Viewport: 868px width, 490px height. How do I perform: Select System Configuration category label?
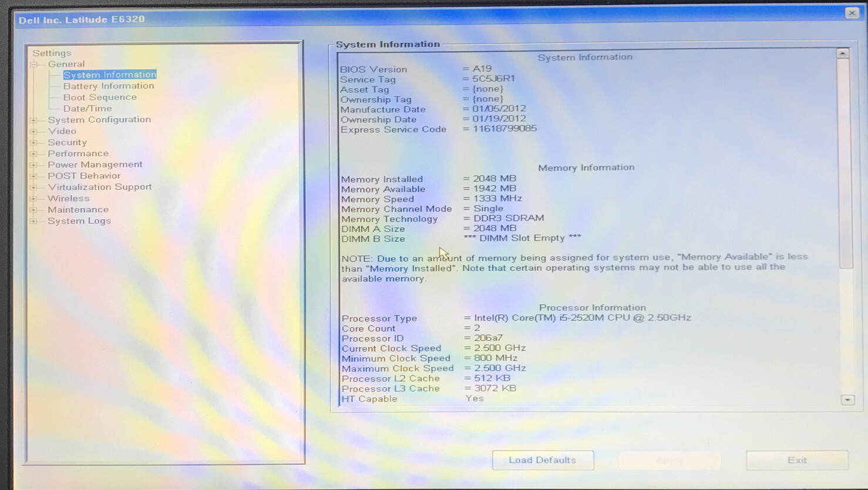coord(99,119)
